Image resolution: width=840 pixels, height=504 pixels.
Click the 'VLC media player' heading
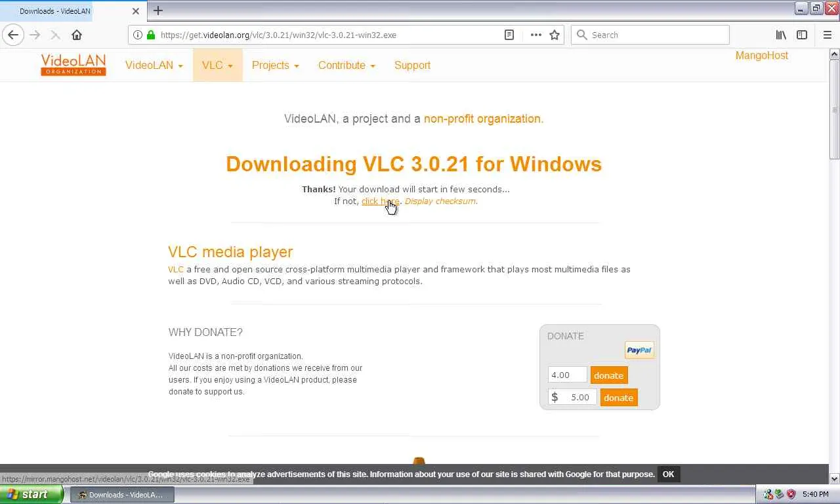230,252
